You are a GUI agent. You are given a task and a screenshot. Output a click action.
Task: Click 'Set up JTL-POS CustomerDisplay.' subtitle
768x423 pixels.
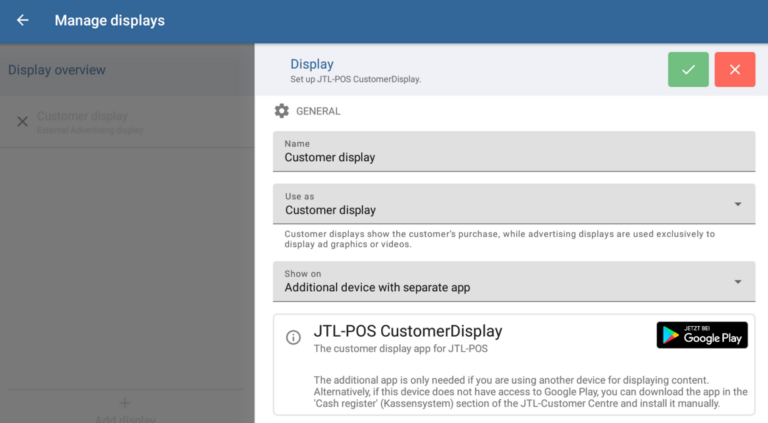pos(356,79)
